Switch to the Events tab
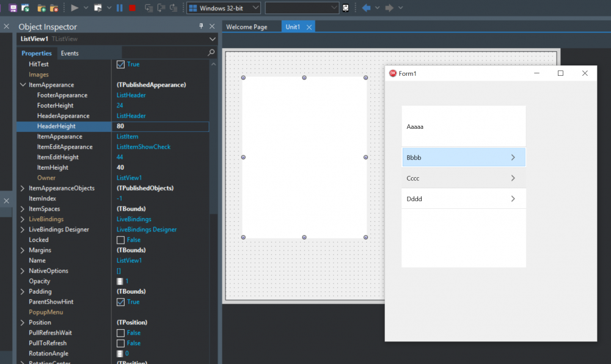The height and width of the screenshot is (364, 611). [x=70, y=53]
